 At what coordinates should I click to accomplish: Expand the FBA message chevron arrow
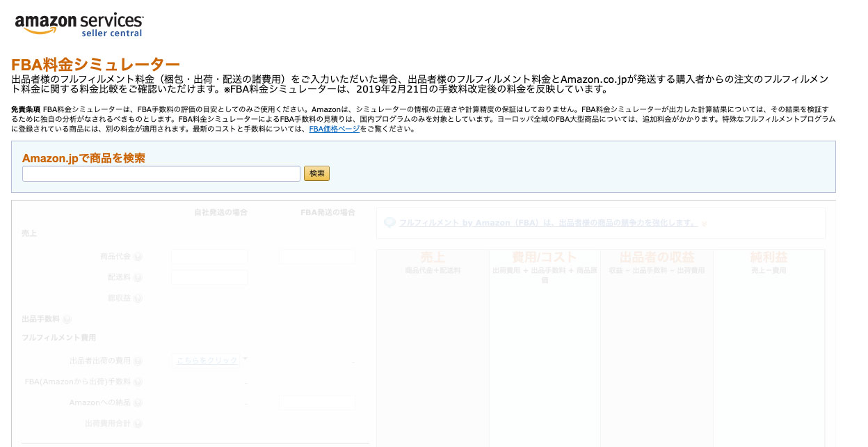coord(704,223)
